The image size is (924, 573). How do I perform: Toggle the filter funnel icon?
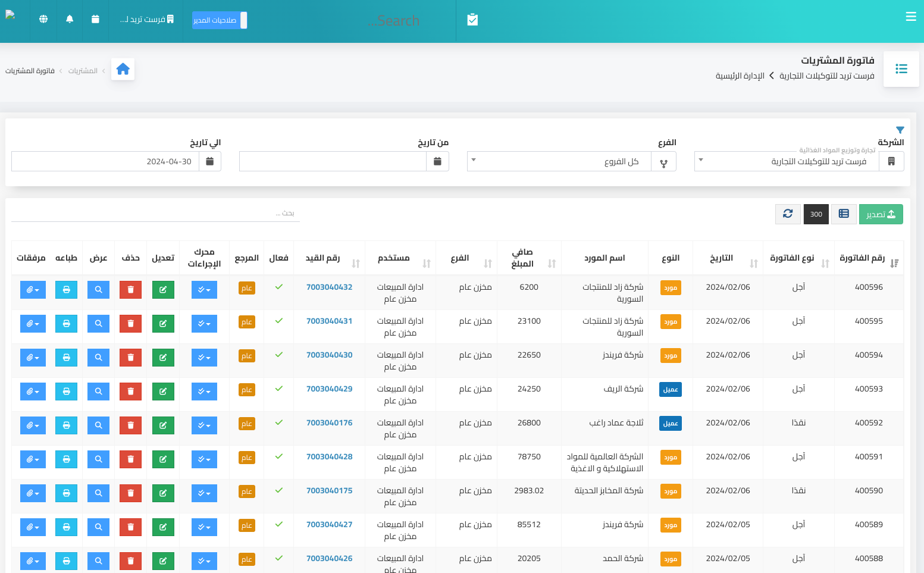click(900, 130)
